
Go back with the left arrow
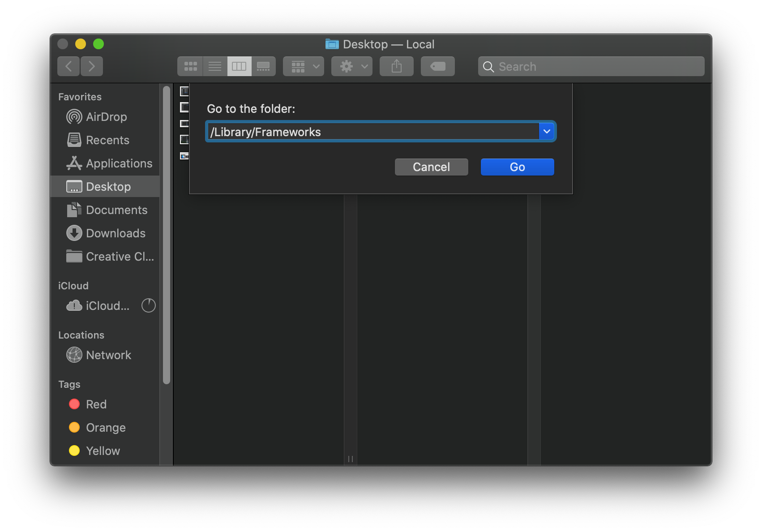(x=68, y=66)
